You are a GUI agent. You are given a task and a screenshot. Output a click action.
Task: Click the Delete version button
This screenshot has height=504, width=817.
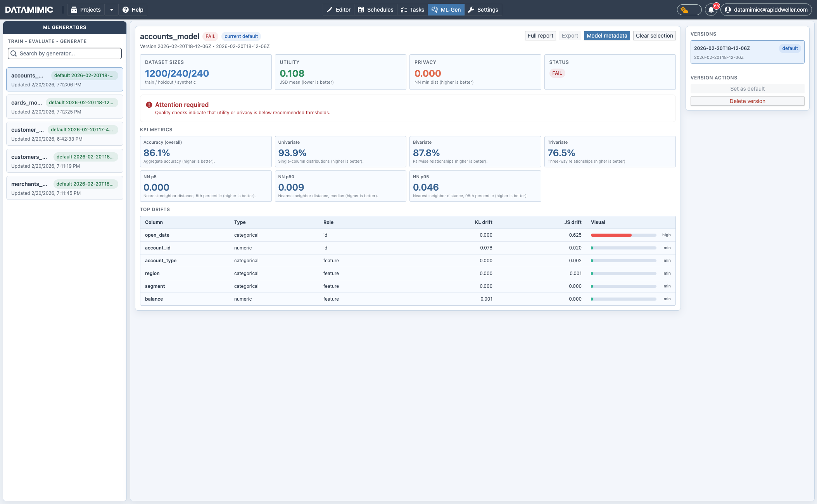(x=747, y=101)
